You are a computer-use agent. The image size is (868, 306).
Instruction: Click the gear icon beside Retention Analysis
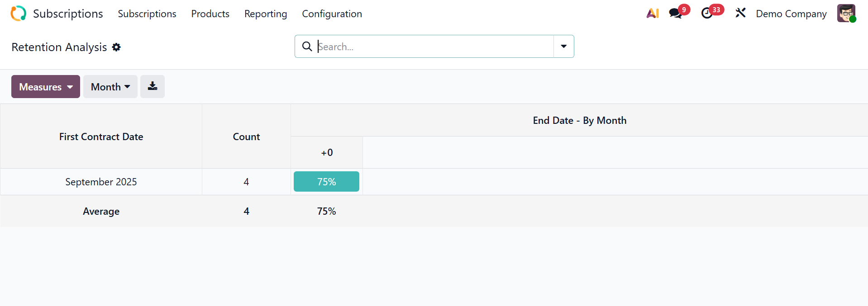point(116,47)
